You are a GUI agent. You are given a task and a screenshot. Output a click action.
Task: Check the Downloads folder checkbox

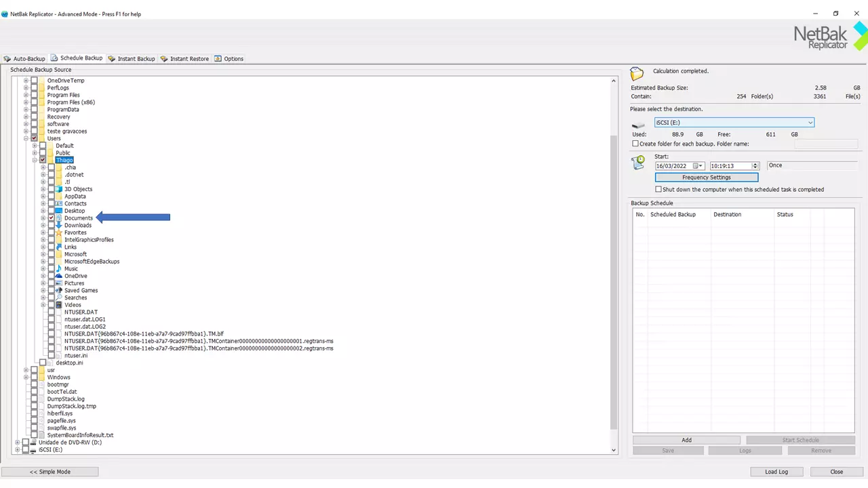click(51, 225)
